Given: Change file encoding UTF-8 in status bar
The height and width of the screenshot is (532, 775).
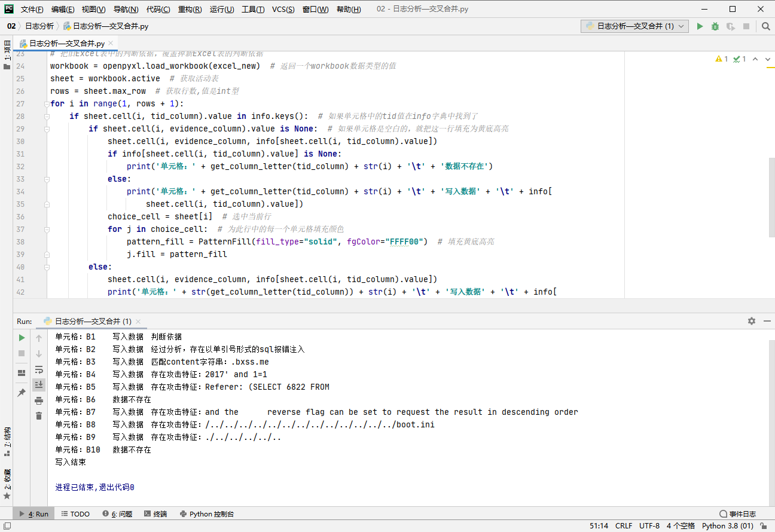Looking at the screenshot, I should pos(649,526).
